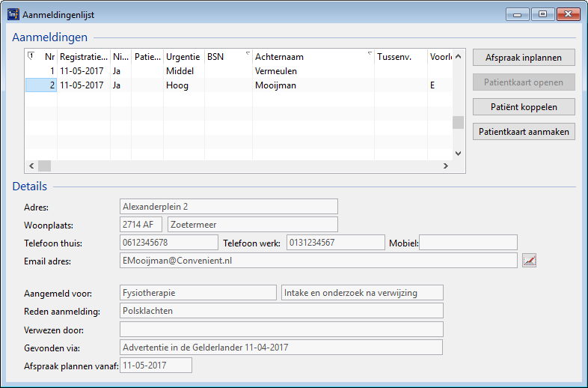588x388 pixels.
Task: Sort by the Urgentie column header
Action: pos(183,57)
